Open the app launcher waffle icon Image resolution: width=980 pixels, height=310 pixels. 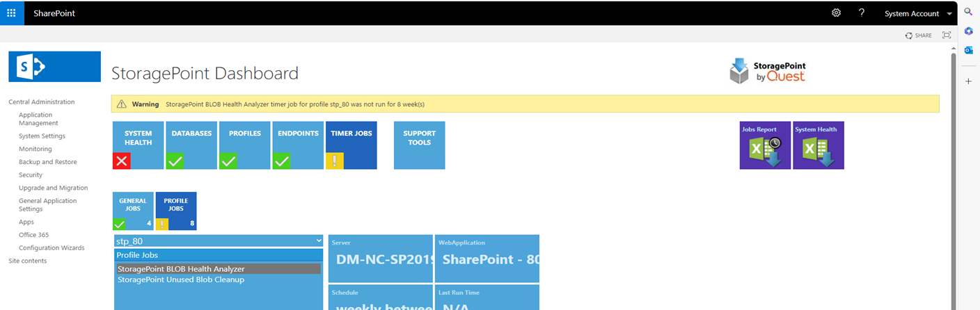[11, 13]
